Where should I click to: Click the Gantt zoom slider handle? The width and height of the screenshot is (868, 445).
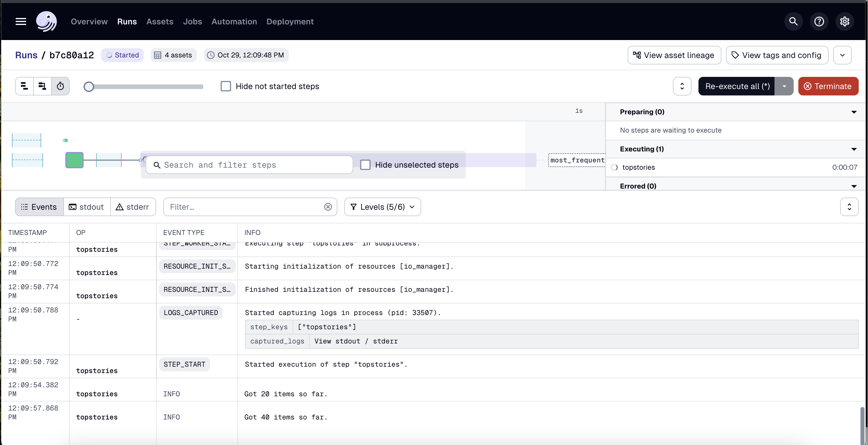point(89,86)
